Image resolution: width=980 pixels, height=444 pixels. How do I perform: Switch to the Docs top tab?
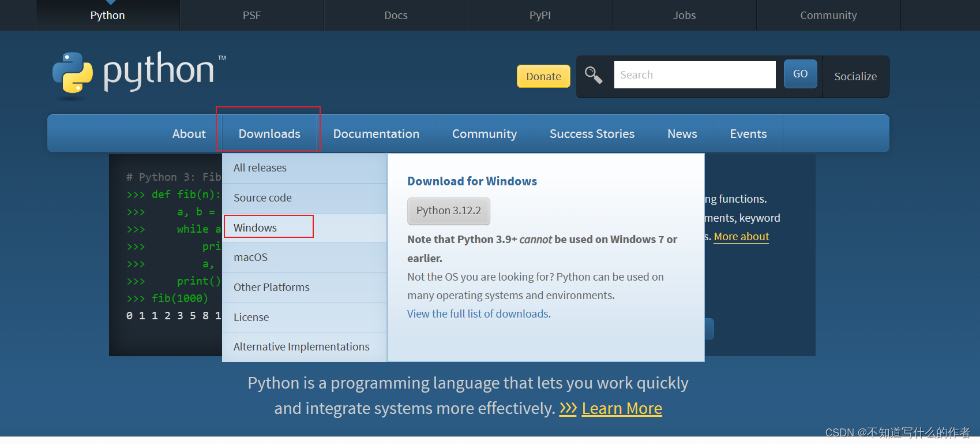point(396,15)
